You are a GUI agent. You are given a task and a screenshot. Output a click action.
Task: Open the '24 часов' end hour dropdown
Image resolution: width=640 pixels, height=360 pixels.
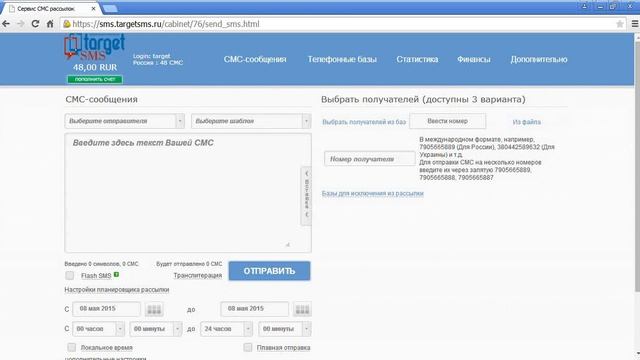227,329
